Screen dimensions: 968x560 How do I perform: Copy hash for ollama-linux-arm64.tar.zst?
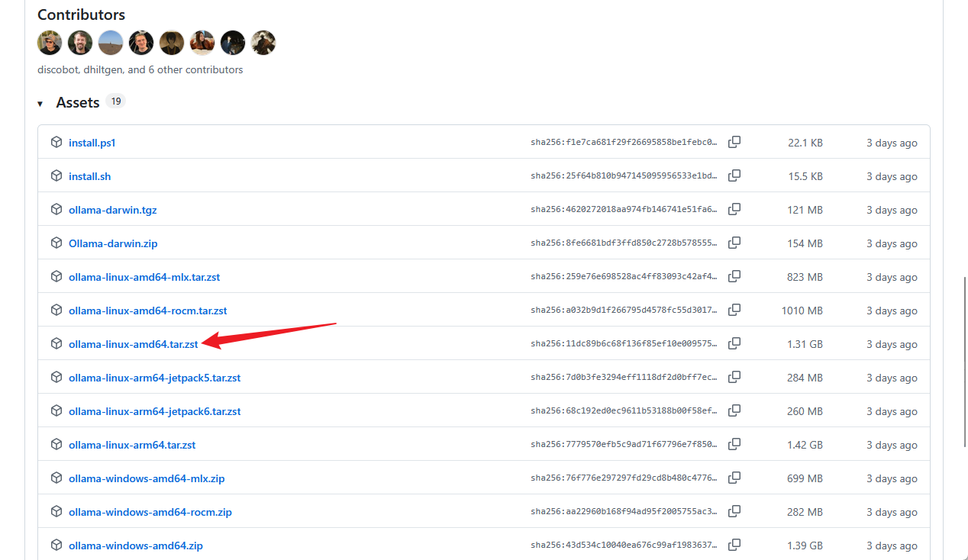click(734, 445)
